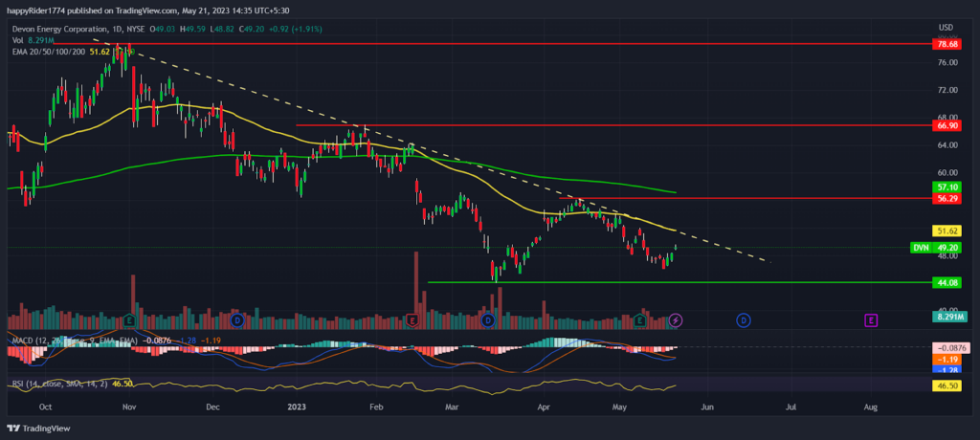Click the 72.00 price axis tick

pos(947,90)
